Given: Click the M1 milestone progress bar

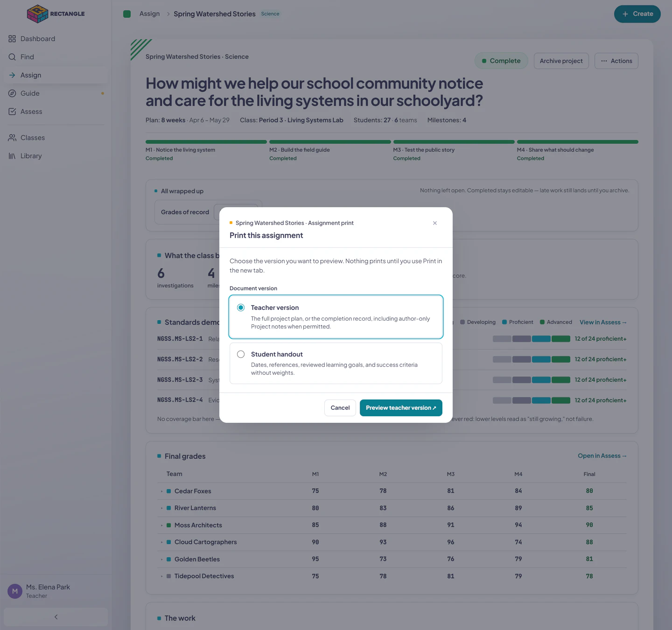Looking at the screenshot, I should point(206,142).
